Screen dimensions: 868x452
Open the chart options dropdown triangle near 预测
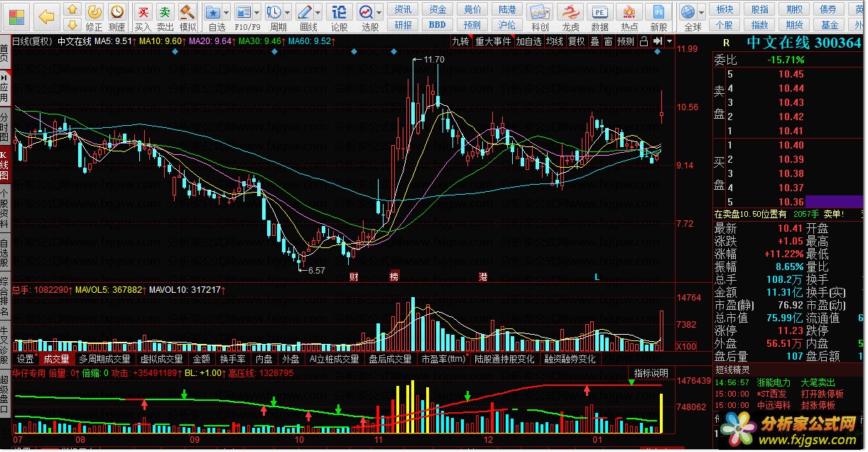coord(669,41)
